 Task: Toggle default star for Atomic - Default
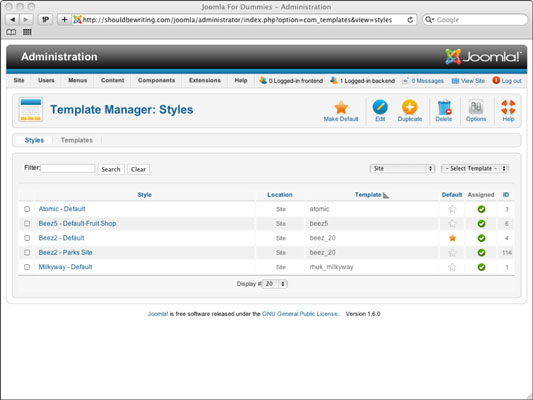point(452,209)
